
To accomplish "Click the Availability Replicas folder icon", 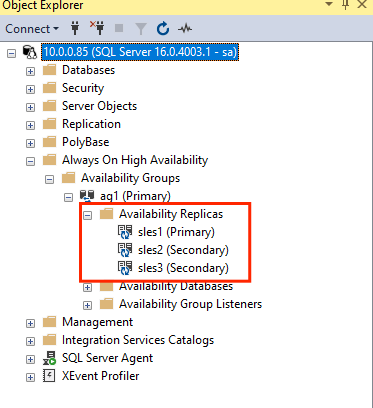I will pos(107,214).
